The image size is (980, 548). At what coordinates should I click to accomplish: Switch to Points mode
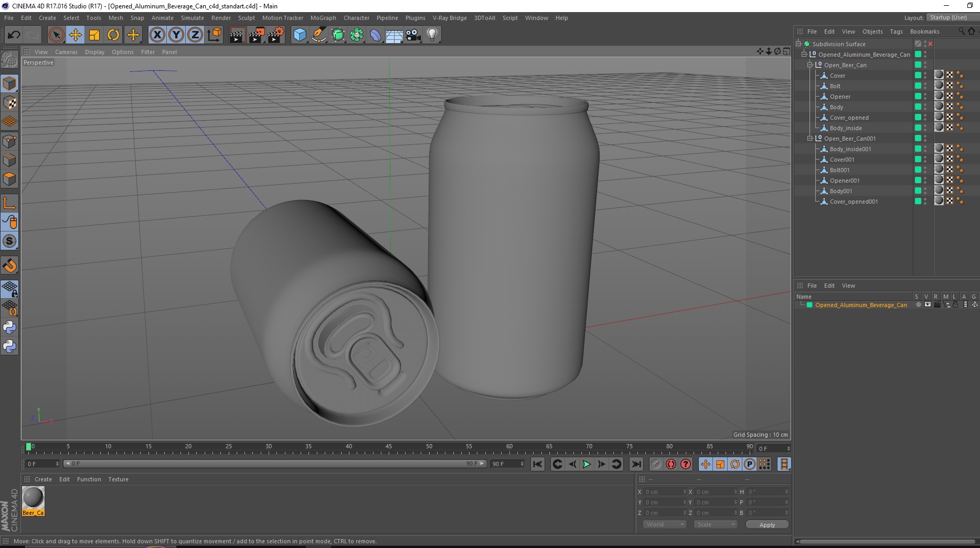pyautogui.click(x=9, y=141)
